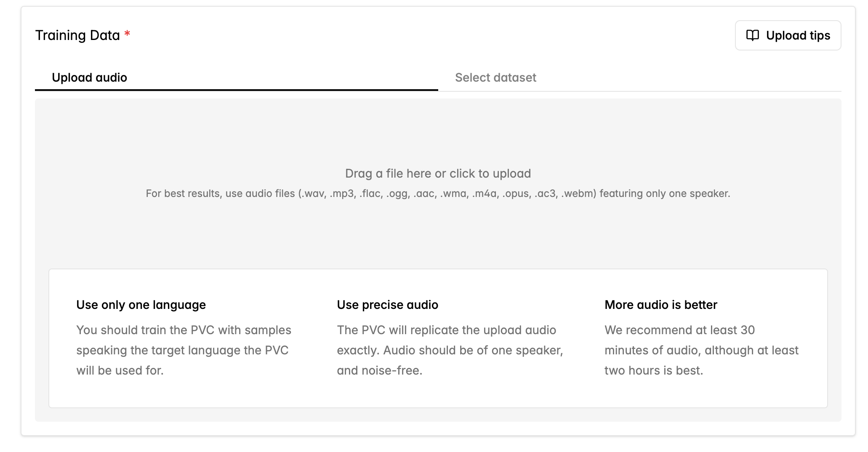
Task: Click 'will be used for.' tip text
Action: (x=120, y=370)
